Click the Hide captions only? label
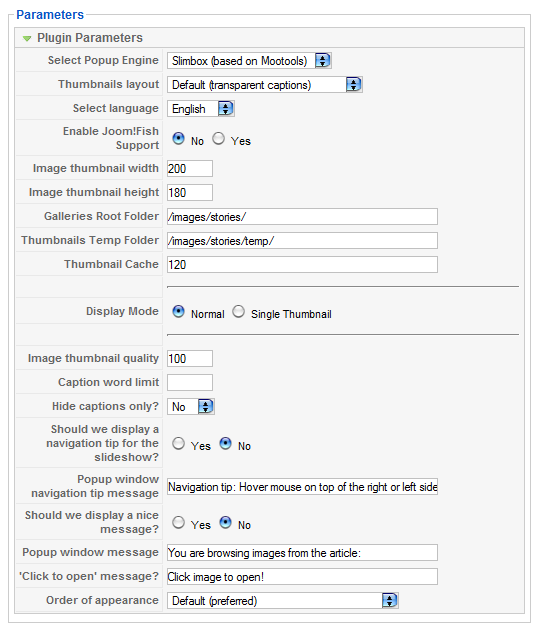 coord(106,406)
